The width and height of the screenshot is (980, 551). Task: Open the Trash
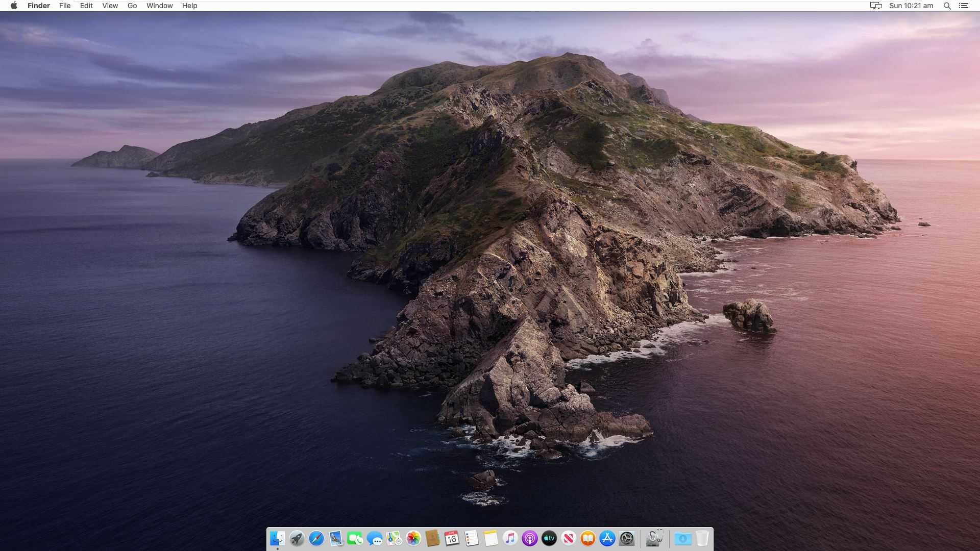tap(702, 538)
